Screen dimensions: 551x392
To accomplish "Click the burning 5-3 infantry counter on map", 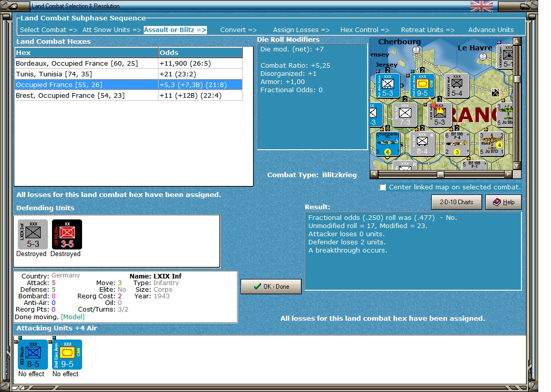I will [x=439, y=115].
